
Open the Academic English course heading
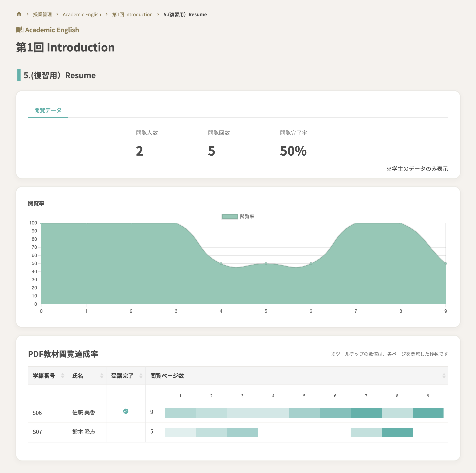point(52,30)
